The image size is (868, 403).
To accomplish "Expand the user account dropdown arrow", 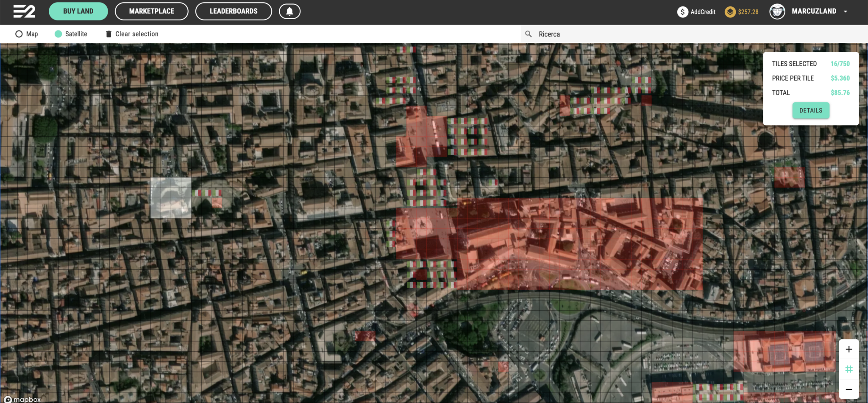I will (x=846, y=12).
